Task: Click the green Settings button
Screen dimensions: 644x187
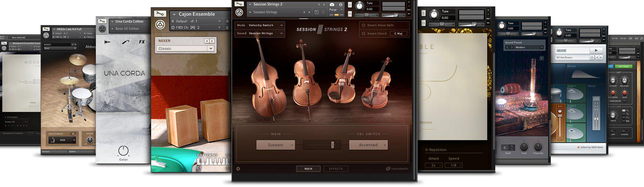Action: (x=623, y=66)
